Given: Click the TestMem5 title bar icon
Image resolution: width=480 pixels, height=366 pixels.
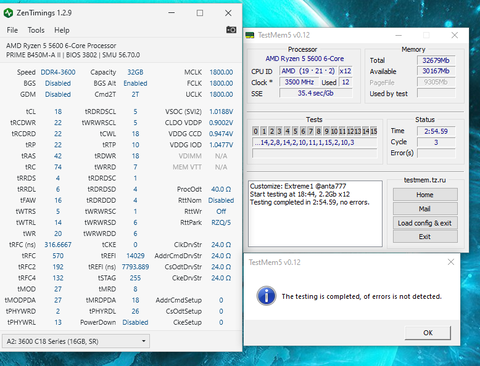Looking at the screenshot, I should pyautogui.click(x=250, y=35).
